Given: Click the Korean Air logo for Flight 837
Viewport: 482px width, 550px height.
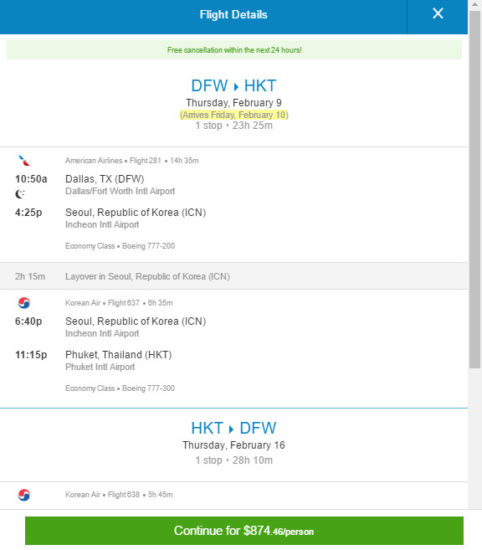Looking at the screenshot, I should pyautogui.click(x=24, y=303).
